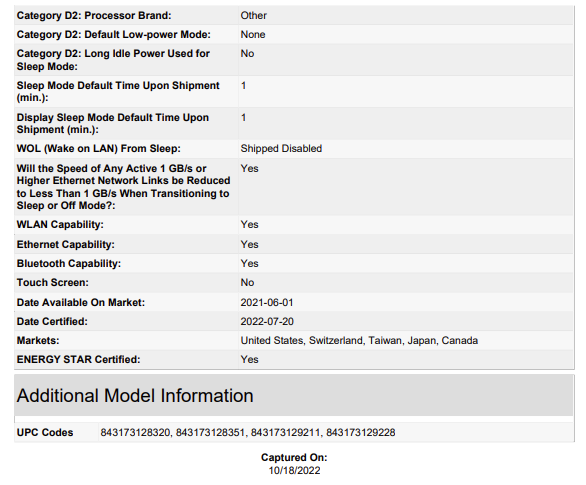This screenshot has width=586, height=485.
Task: Click the None value for Default Low-power Mode
Action: [x=253, y=34]
